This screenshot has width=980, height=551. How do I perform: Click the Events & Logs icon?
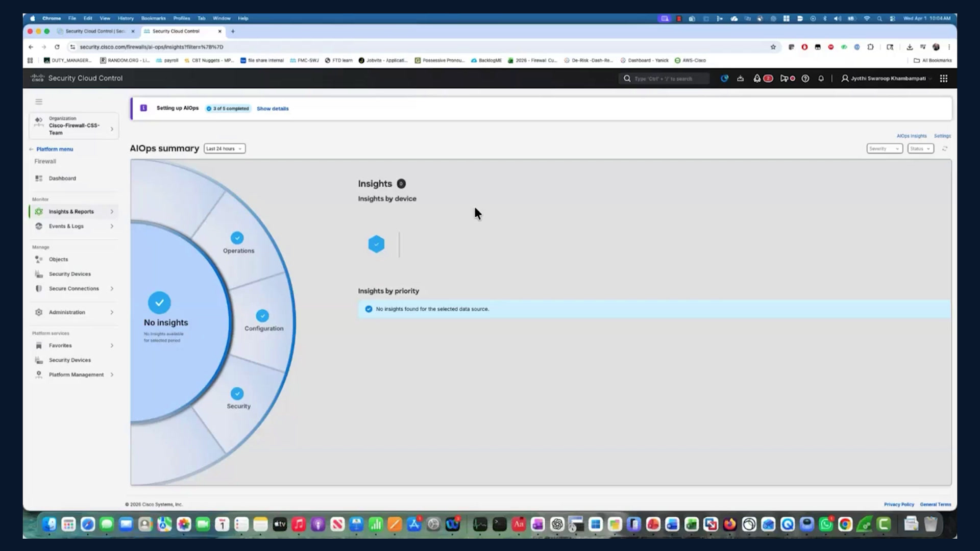coord(39,226)
